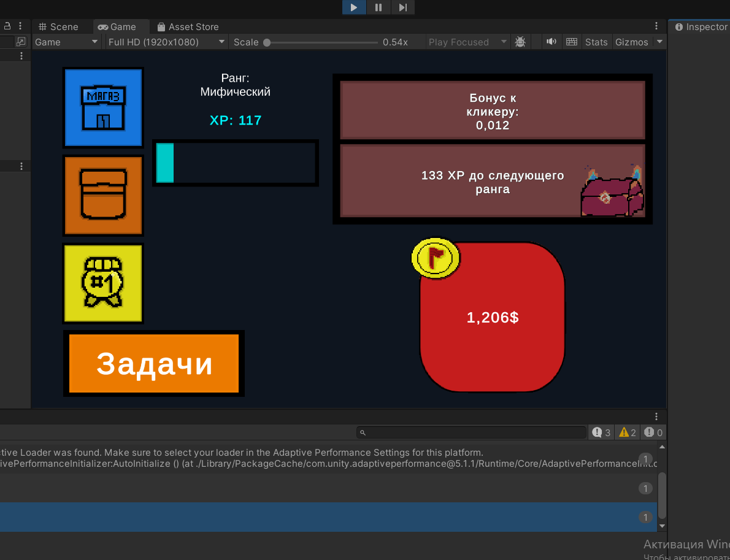Click the Pause button in Unity toolbar

point(378,7)
